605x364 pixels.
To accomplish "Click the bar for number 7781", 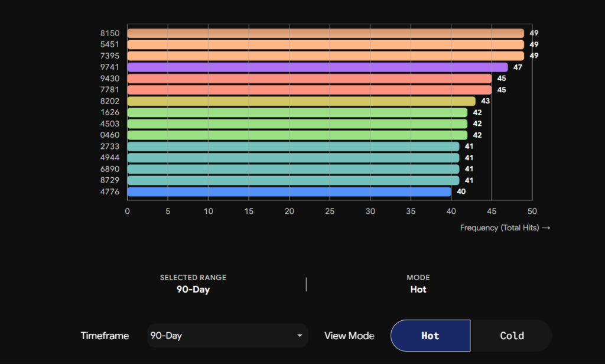I will (310, 90).
